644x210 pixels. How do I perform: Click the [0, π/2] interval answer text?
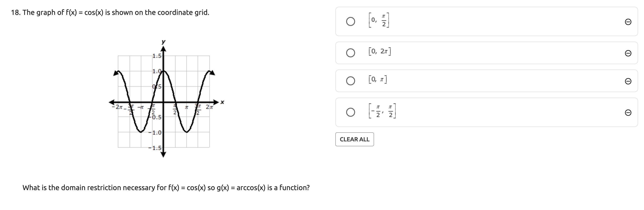click(379, 20)
